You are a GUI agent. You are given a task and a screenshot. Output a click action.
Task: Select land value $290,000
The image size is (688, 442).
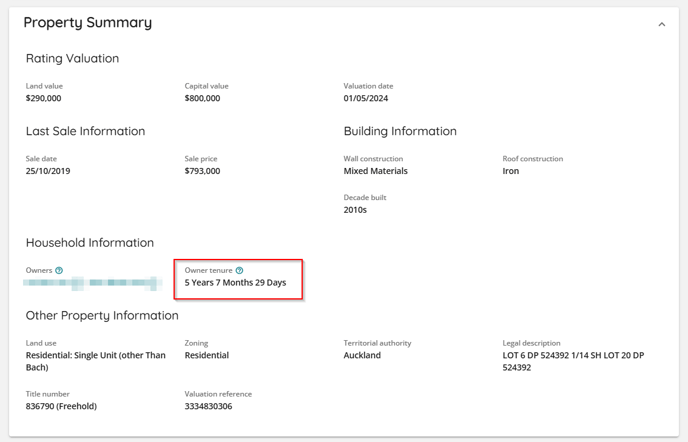click(43, 98)
